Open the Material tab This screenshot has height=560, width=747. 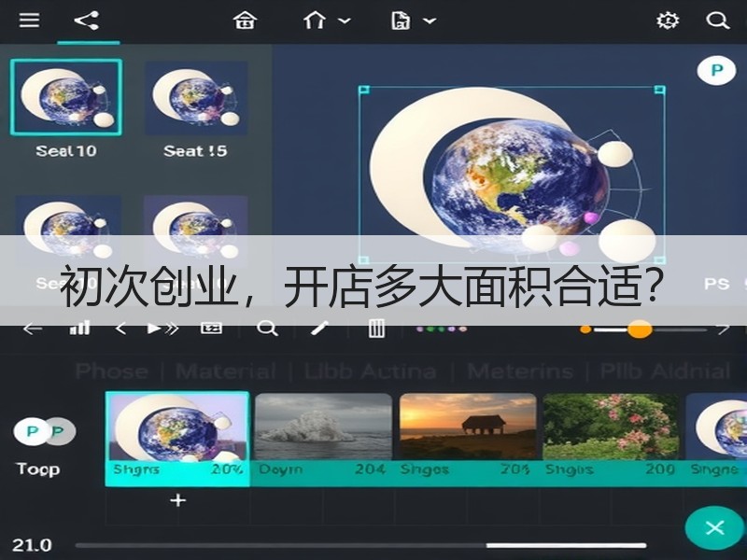click(x=226, y=371)
